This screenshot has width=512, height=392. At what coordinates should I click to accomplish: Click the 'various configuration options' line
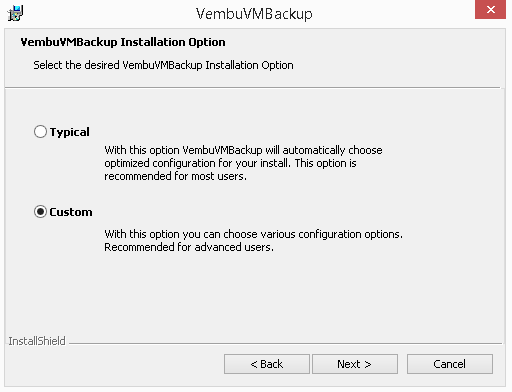[253, 234]
